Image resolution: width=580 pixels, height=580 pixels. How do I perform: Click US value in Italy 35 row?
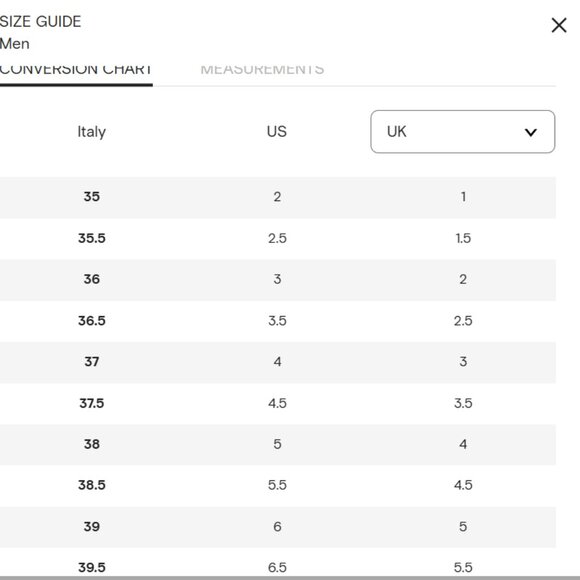pos(277,196)
